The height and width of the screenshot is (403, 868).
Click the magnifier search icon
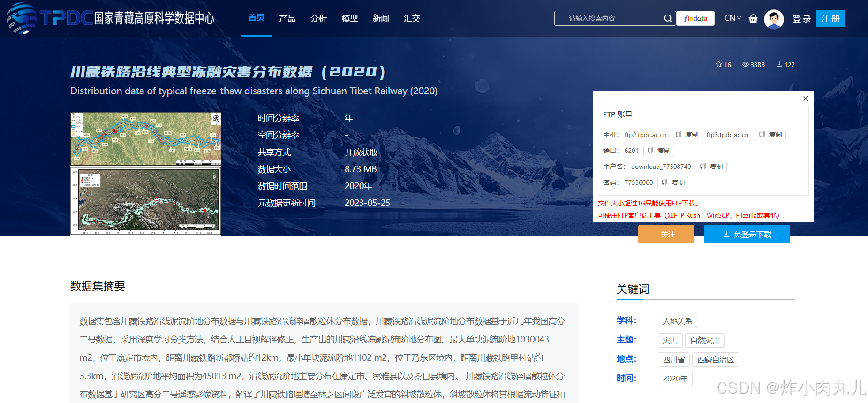click(x=668, y=18)
